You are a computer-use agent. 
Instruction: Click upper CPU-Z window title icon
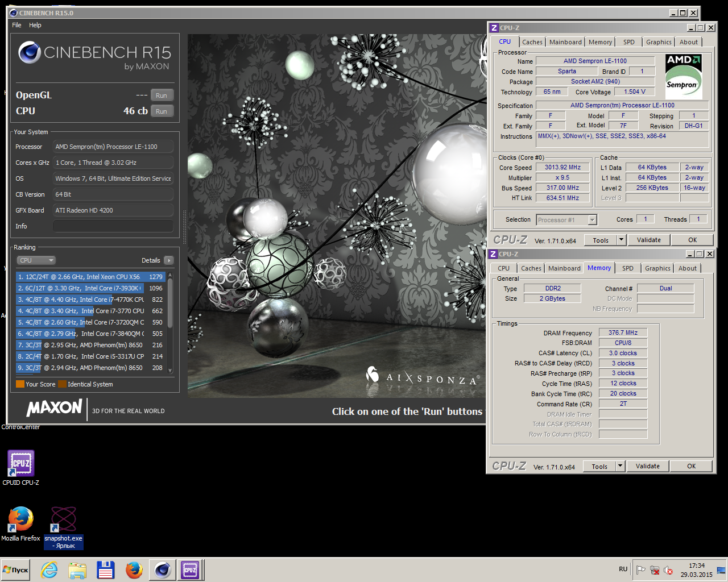494,28
